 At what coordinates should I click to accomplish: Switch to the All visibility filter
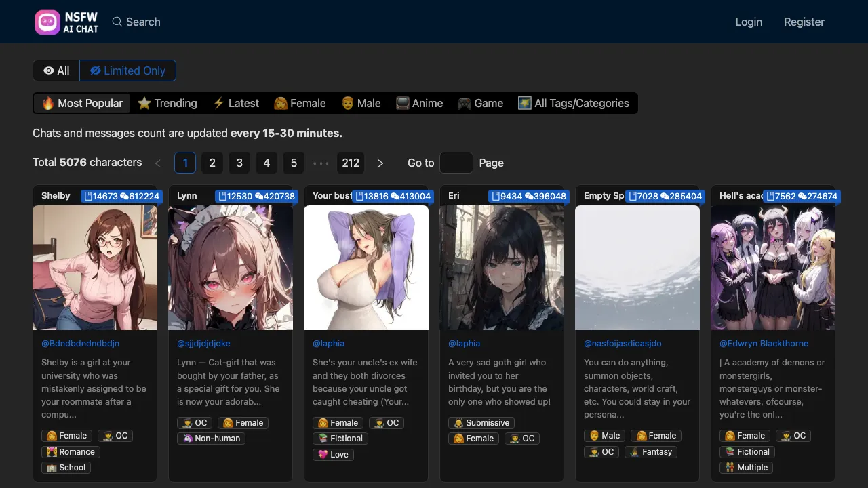click(x=56, y=70)
